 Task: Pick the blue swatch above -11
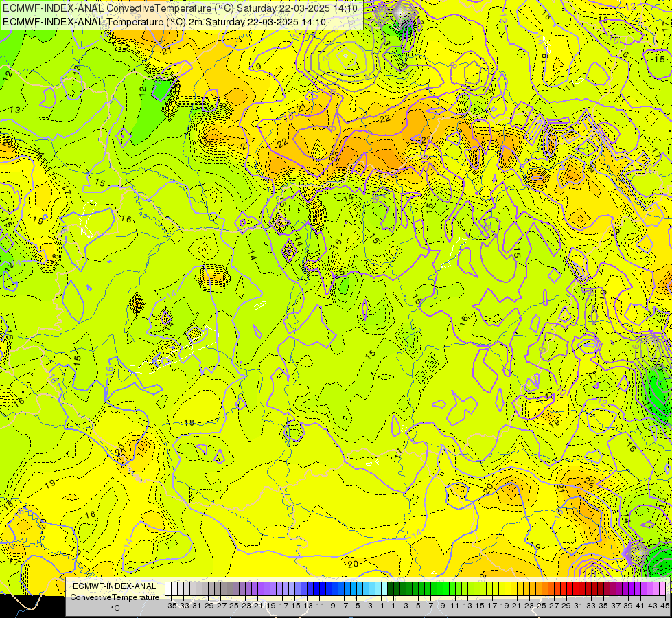(x=316, y=588)
